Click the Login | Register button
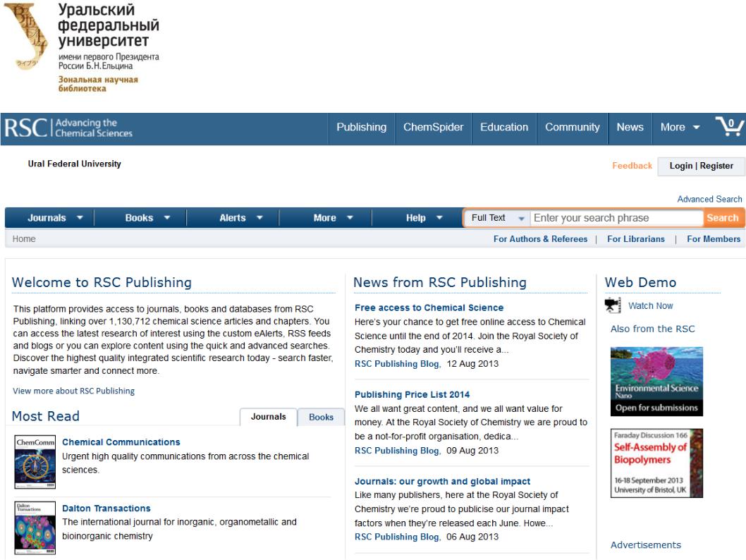The width and height of the screenshot is (746, 560). click(x=702, y=166)
